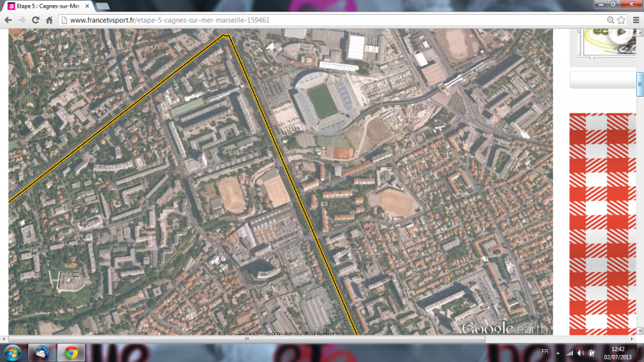Open the FR language indicator
Image resolution: width=644 pixels, height=362 pixels.
coord(545,352)
